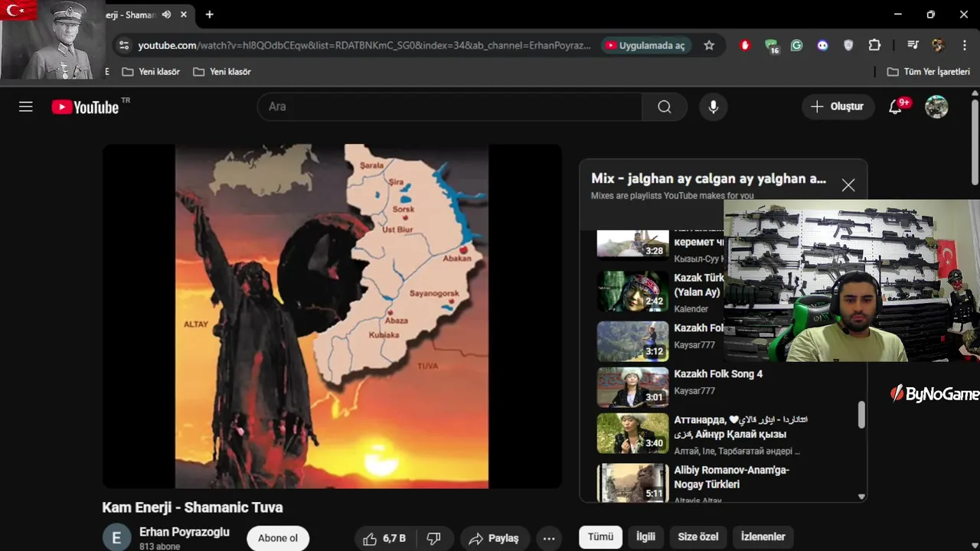The width and height of the screenshot is (980, 551).
Task: Open the Tüm Yer İşaretleri folder
Action: (929, 71)
